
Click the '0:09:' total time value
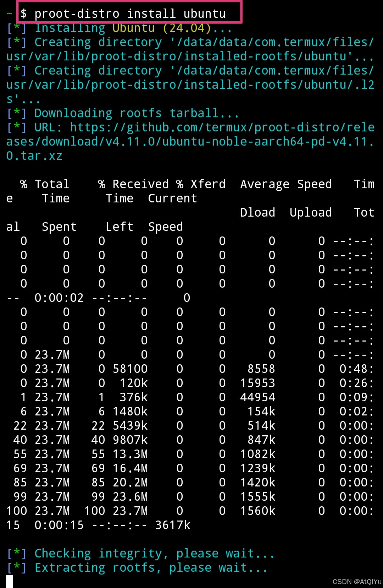point(356,397)
